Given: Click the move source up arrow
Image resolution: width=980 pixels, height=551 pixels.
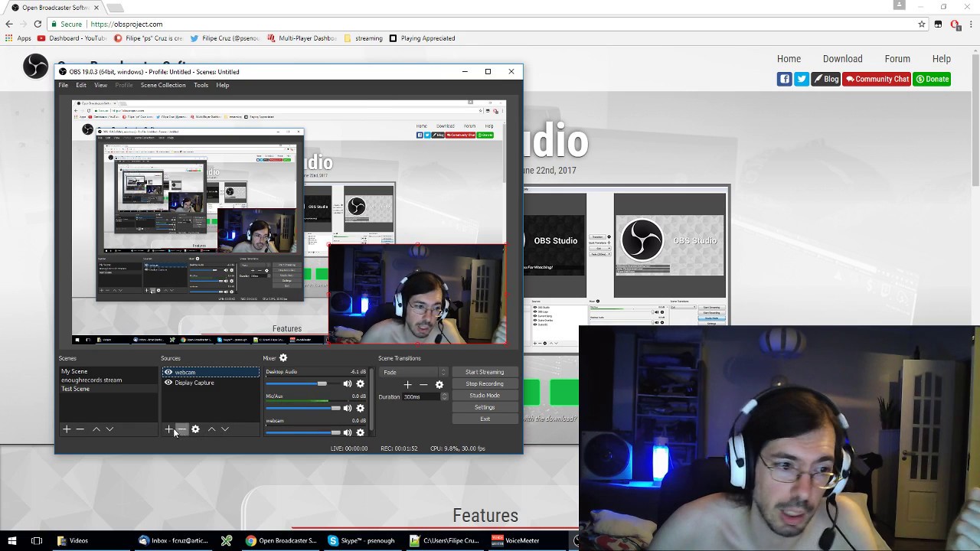Looking at the screenshot, I should 211,429.
